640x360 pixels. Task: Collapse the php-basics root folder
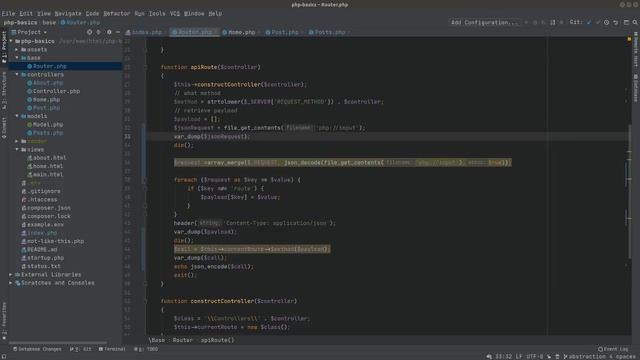[x=11, y=41]
